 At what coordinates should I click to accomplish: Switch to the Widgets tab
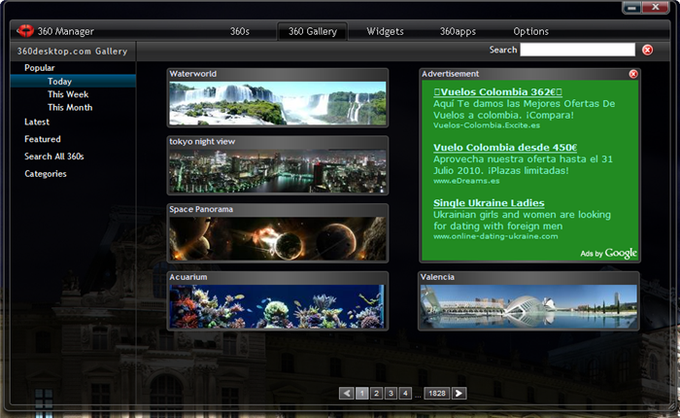click(385, 31)
